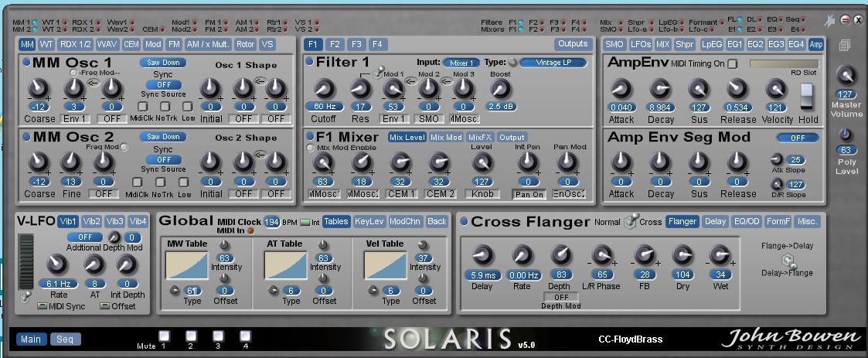The height and width of the screenshot is (358, 868).
Task: Enable Low checkbox for MM Osc 2
Action: pos(183,182)
